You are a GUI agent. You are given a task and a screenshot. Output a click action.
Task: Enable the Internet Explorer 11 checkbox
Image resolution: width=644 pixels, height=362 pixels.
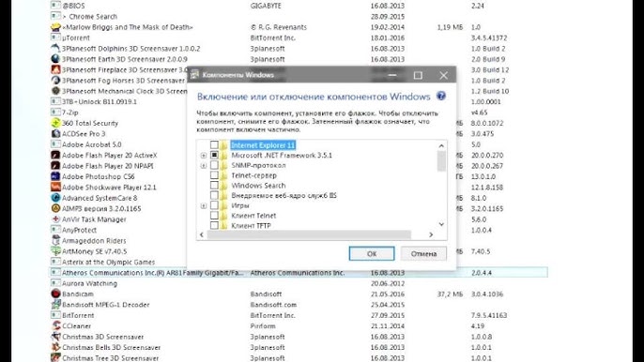point(214,144)
